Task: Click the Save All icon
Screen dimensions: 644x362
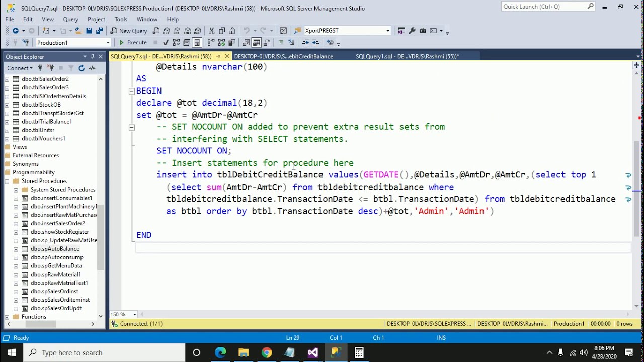Action: tap(100, 31)
